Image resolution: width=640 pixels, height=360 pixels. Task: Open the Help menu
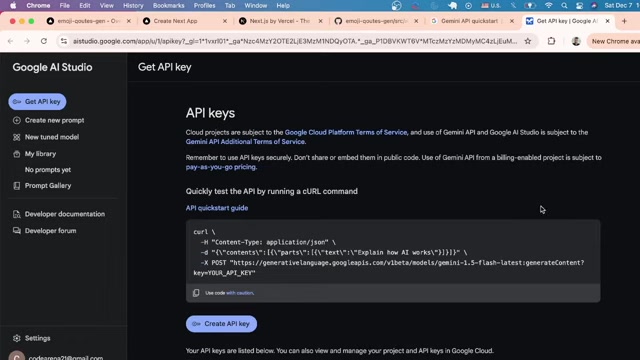tap(283, 6)
